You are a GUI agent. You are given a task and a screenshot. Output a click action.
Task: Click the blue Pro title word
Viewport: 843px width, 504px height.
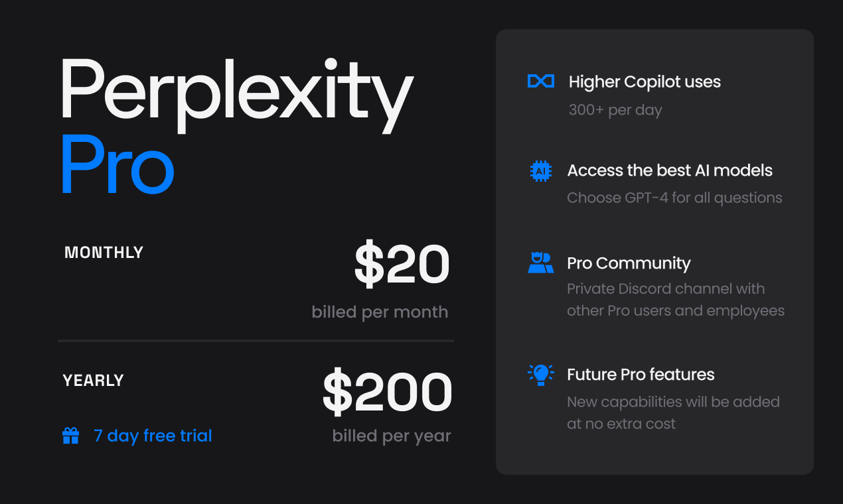pyautogui.click(x=117, y=164)
